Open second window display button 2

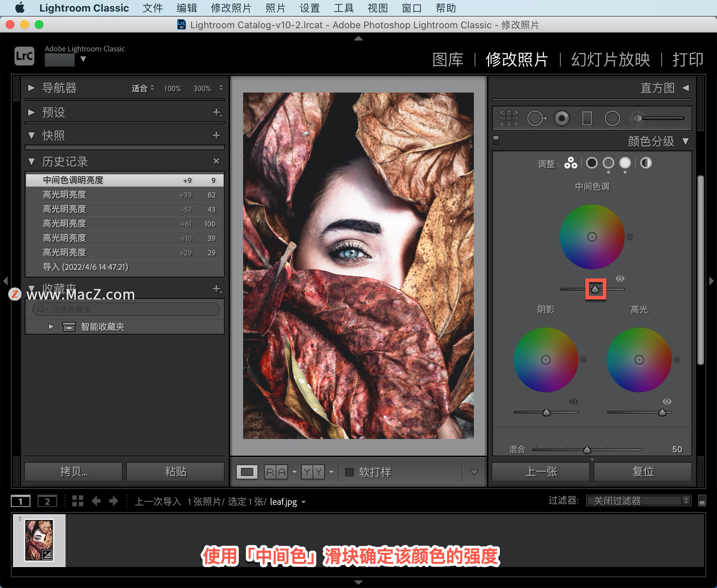pos(47,501)
